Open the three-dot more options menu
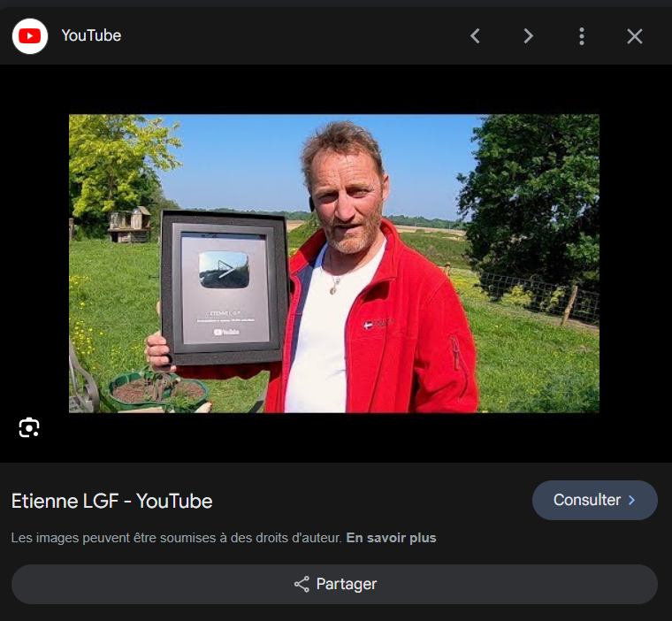Image resolution: width=672 pixels, height=621 pixels. 581,36
